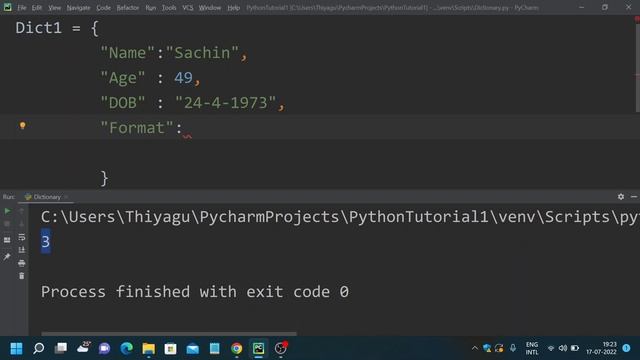Image resolution: width=640 pixels, height=360 pixels.
Task: Open the Tools menu
Action: point(169,8)
